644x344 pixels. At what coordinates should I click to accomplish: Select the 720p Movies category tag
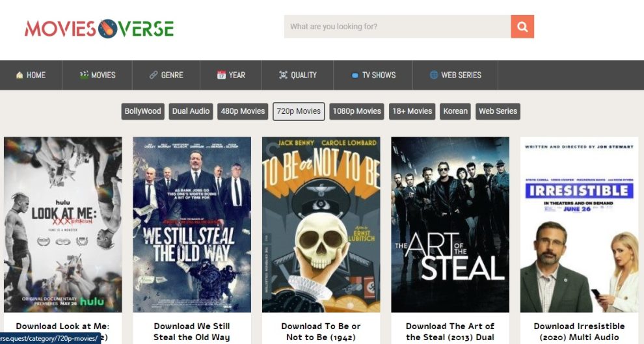[x=299, y=111]
